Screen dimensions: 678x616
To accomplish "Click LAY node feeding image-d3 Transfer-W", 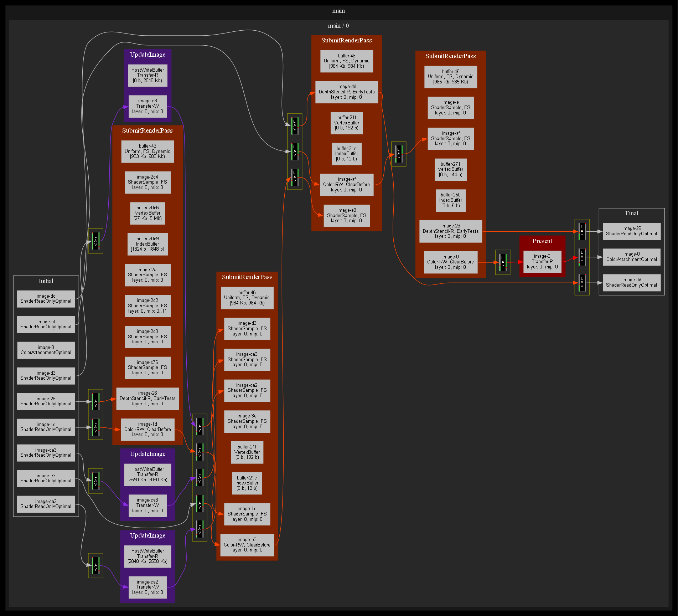I will click(95, 241).
